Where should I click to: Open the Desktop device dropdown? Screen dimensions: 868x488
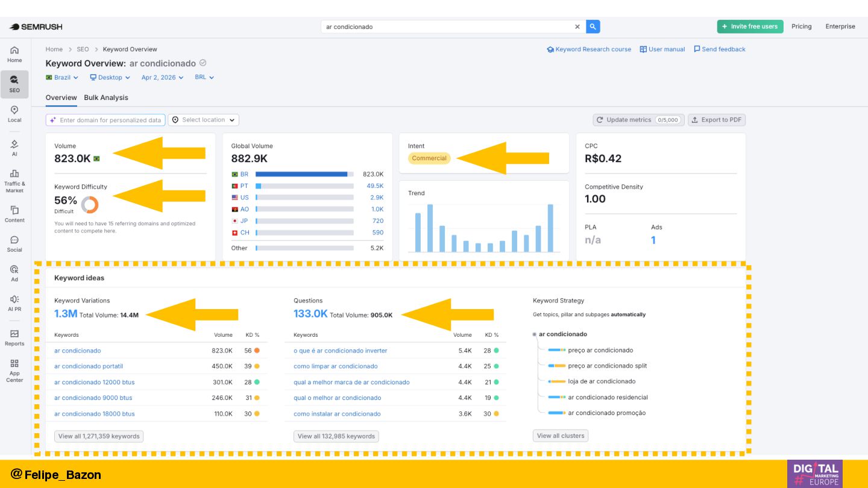point(110,78)
